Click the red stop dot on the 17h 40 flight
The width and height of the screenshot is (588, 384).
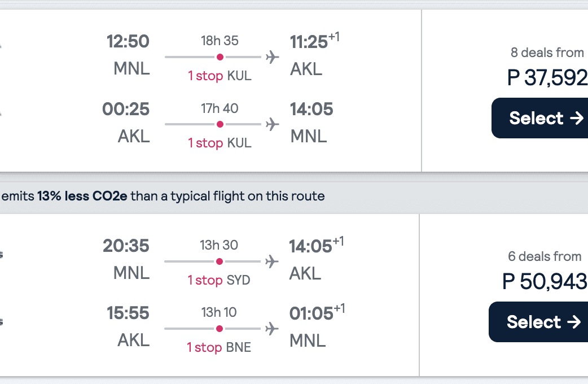[220, 124]
